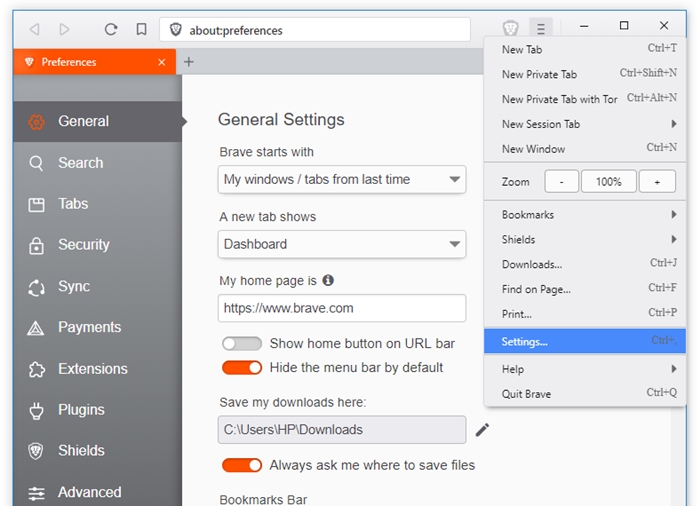Screen dimensions: 700x506
Task: Expand the Shields submenu in the menu
Action: pos(585,240)
